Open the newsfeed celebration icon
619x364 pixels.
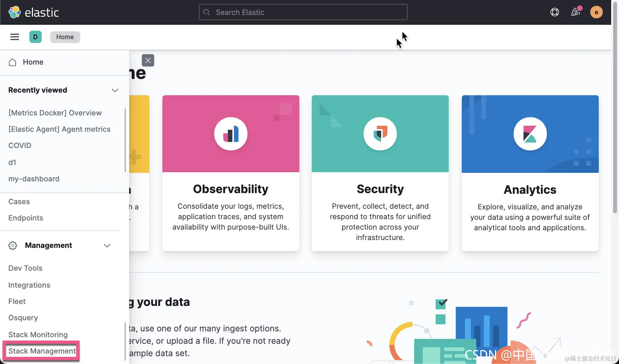tap(576, 12)
